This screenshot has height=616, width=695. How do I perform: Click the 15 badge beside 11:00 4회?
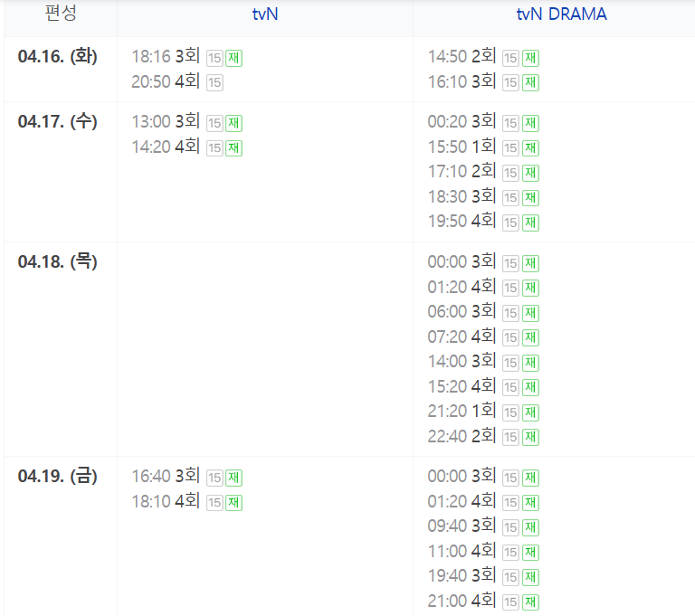tap(510, 553)
